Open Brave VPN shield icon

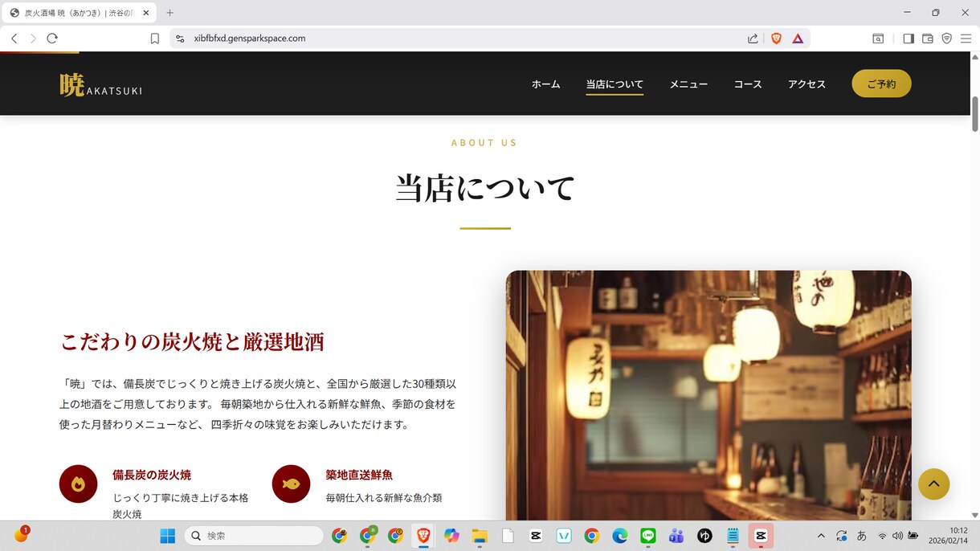point(947,38)
